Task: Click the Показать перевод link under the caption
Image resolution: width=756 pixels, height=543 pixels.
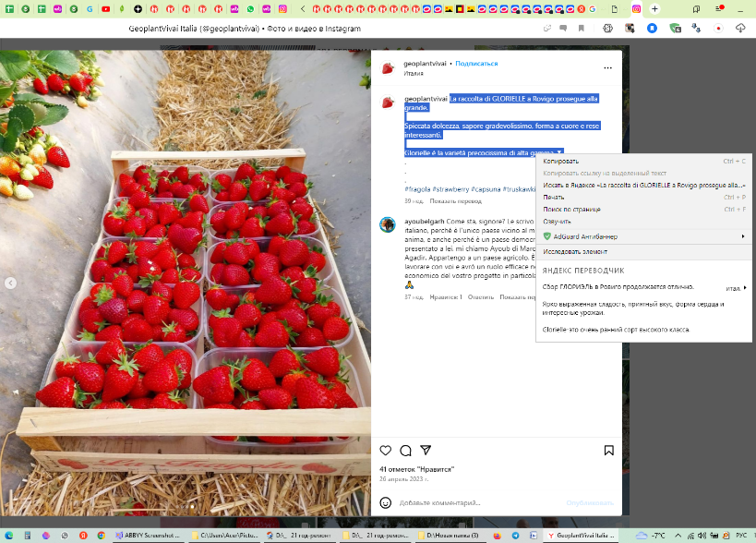Action: (455, 200)
